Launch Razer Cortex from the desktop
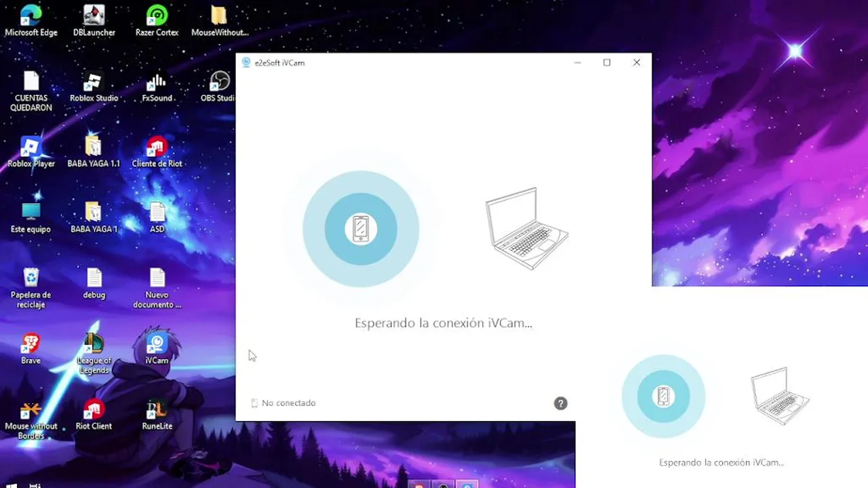 click(x=157, y=20)
